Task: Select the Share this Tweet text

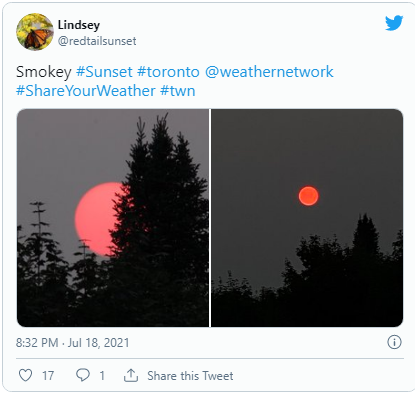Action: tap(190, 376)
